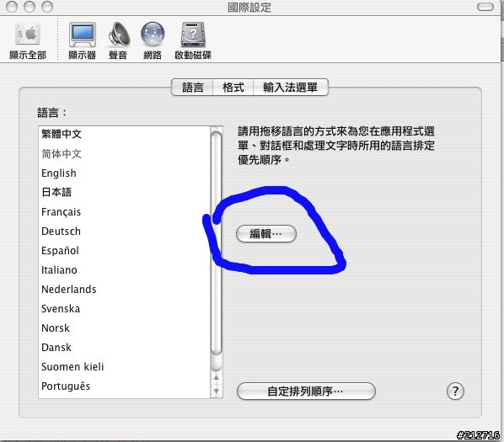Screen dimensions: 504x442
Task: Click the scroll up arrow of language list
Action: coord(217,377)
